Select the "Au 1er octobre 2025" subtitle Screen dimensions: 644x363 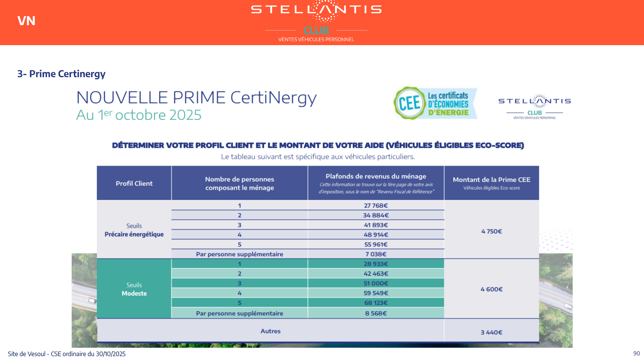pos(139,115)
